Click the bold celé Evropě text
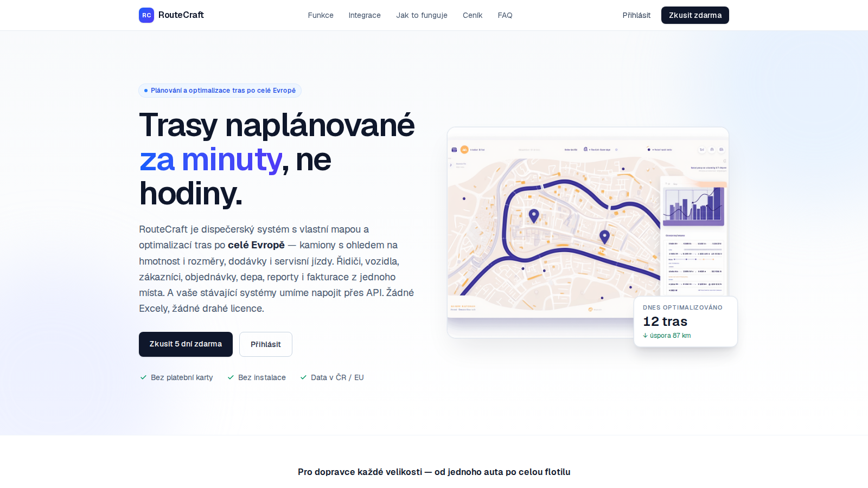The image size is (868, 488). 256,245
